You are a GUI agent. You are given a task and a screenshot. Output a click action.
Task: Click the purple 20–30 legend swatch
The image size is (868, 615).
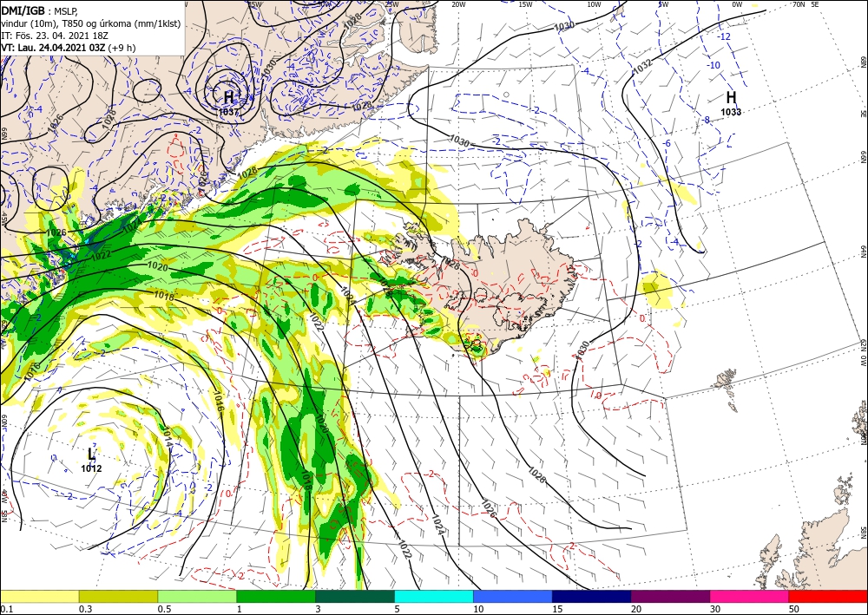click(x=670, y=596)
